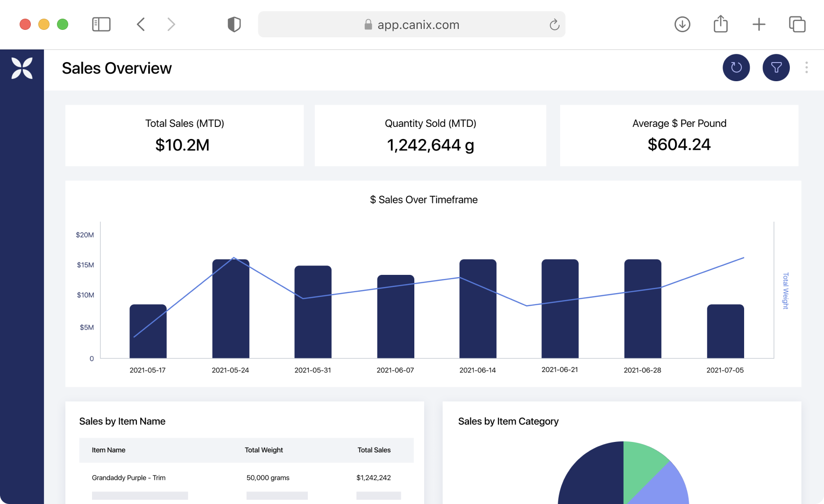Screen dimensions: 824x504
Task: Open the dashboard filter button
Action: tap(776, 68)
